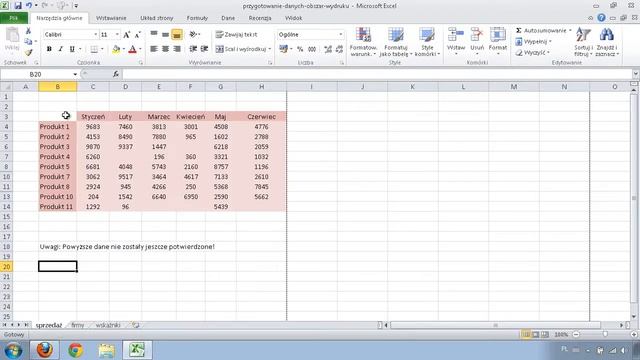Click the text Orientation icon
Viewport: 640px width, 360px height.
[x=194, y=35]
